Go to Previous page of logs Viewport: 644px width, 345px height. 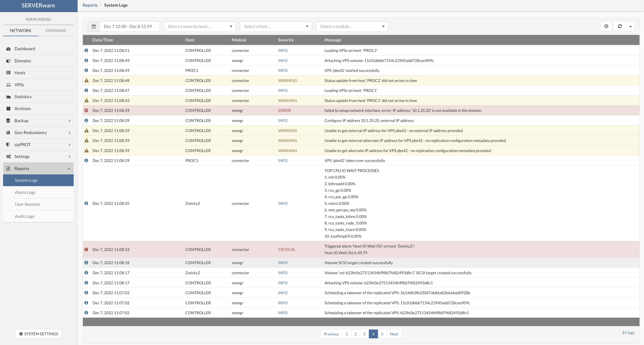(331, 334)
